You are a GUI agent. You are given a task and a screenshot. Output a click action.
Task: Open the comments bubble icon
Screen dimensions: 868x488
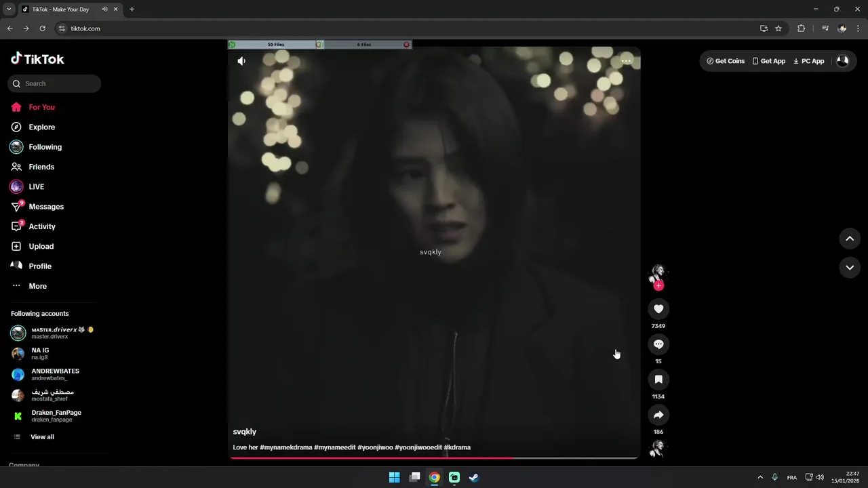tap(658, 344)
